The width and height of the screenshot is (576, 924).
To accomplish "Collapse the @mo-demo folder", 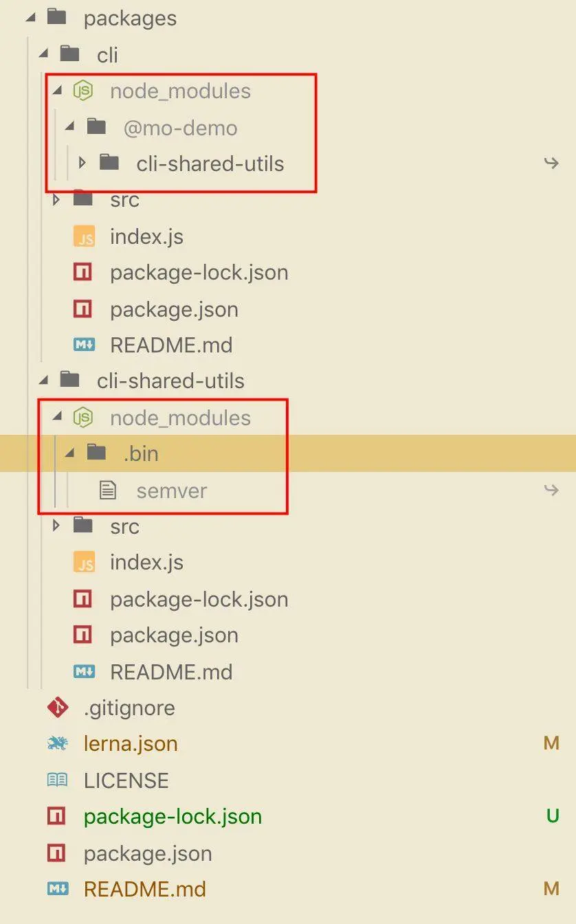I will (x=70, y=127).
